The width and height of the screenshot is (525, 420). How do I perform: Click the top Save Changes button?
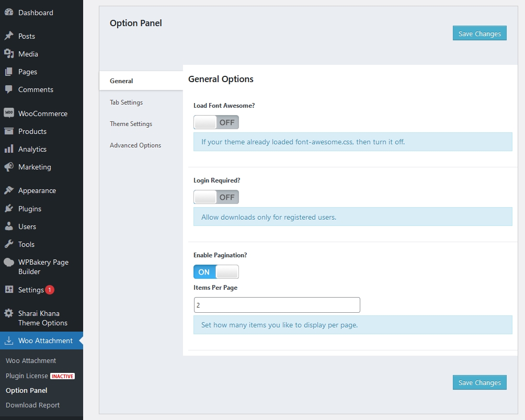coord(479,33)
